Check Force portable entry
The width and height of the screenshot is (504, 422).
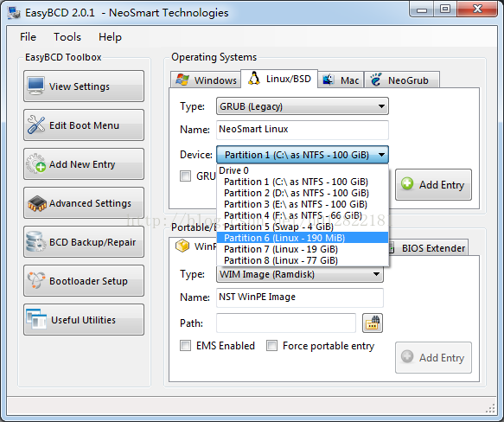click(x=271, y=346)
